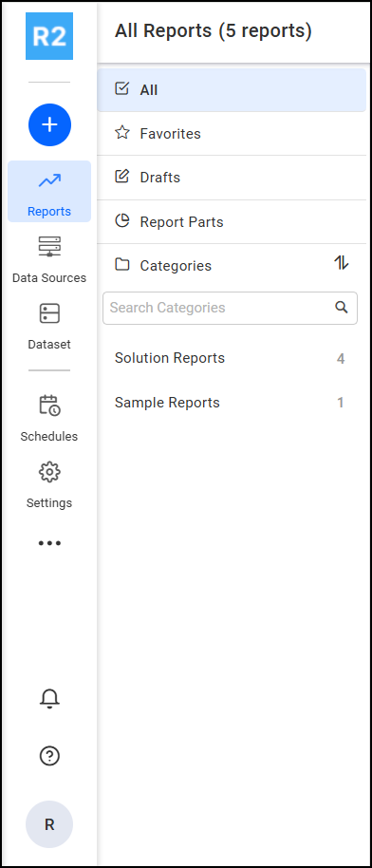Click the search magnifier icon
The height and width of the screenshot is (868, 372).
coord(342,308)
